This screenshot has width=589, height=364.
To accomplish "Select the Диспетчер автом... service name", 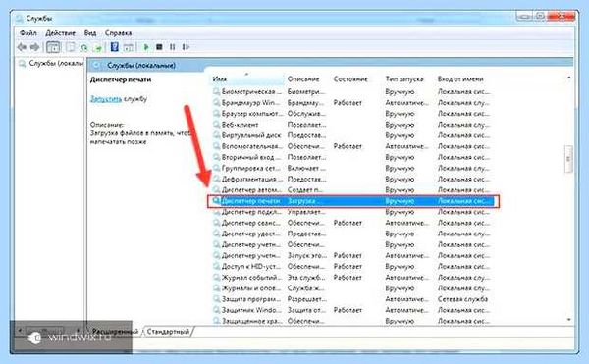I will point(251,190).
